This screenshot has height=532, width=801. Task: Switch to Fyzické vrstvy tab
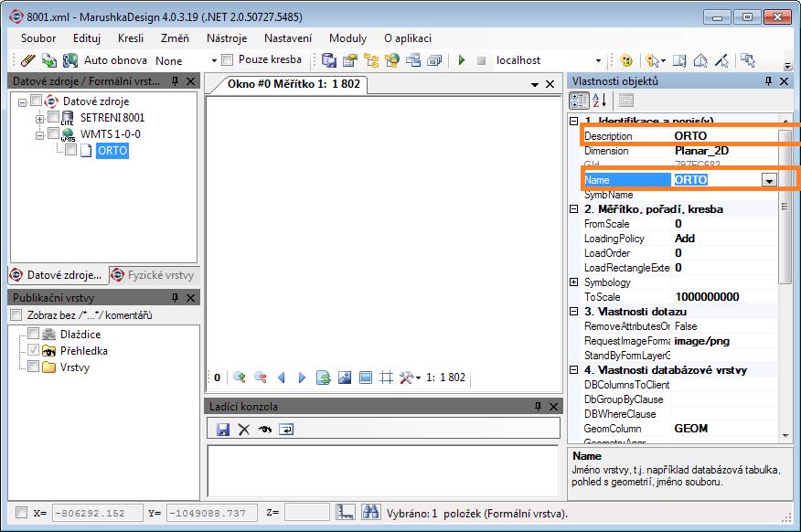click(x=154, y=275)
